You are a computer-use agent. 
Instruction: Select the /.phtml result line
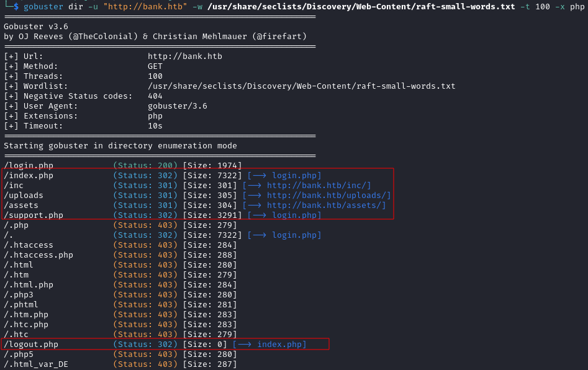[120, 305]
